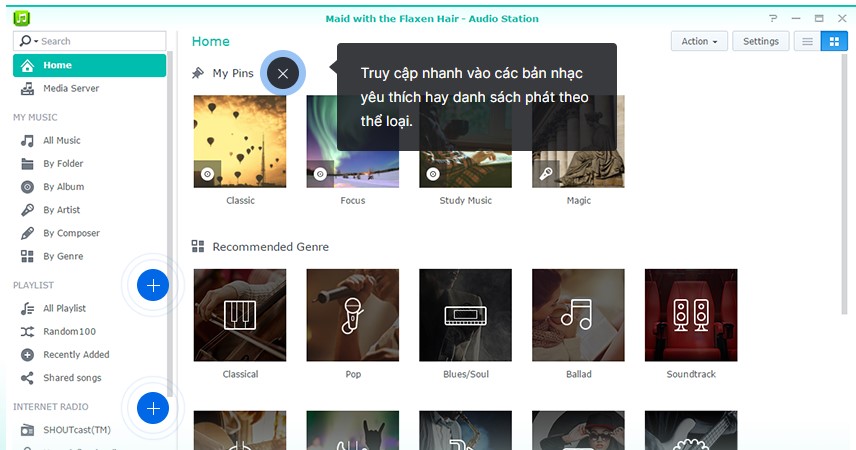
Task: Open the Action dropdown menu
Action: pos(699,41)
